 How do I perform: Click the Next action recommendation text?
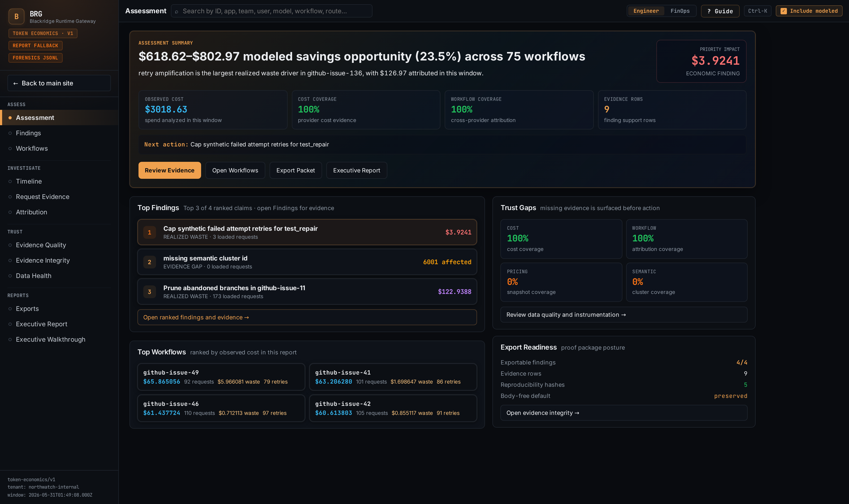(259, 144)
